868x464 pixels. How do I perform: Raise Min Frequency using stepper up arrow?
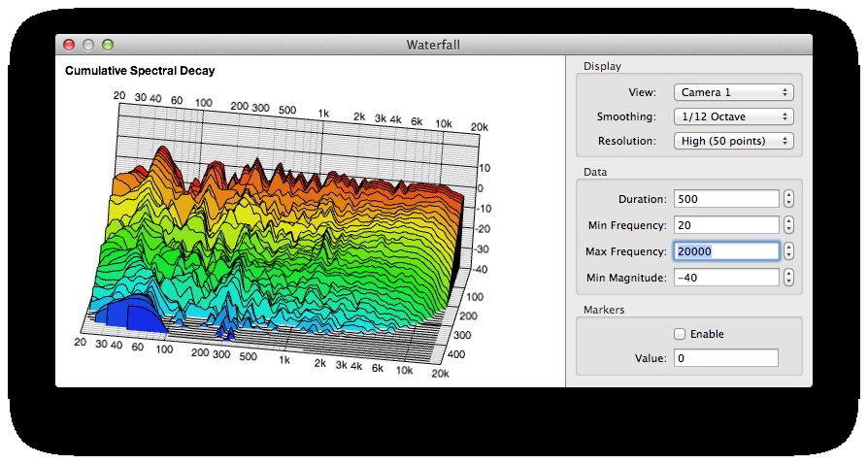point(788,221)
